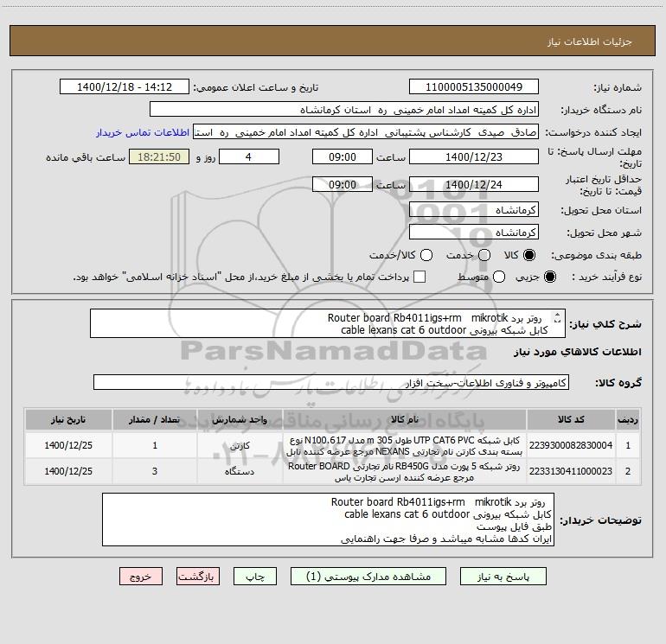
Task: Select the کالا radio button
Action: pyautogui.click(x=529, y=255)
